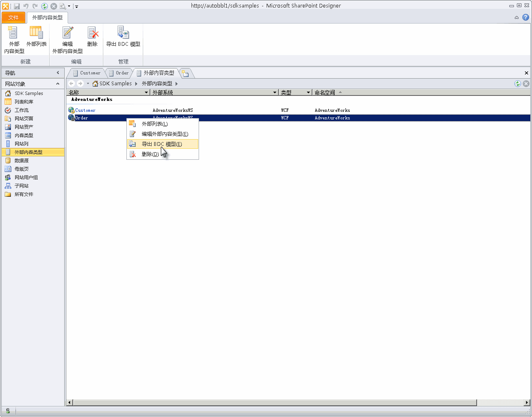Click the refresh icon in breadcrumb bar
Viewport: 532px width, 417px height.
(518, 84)
